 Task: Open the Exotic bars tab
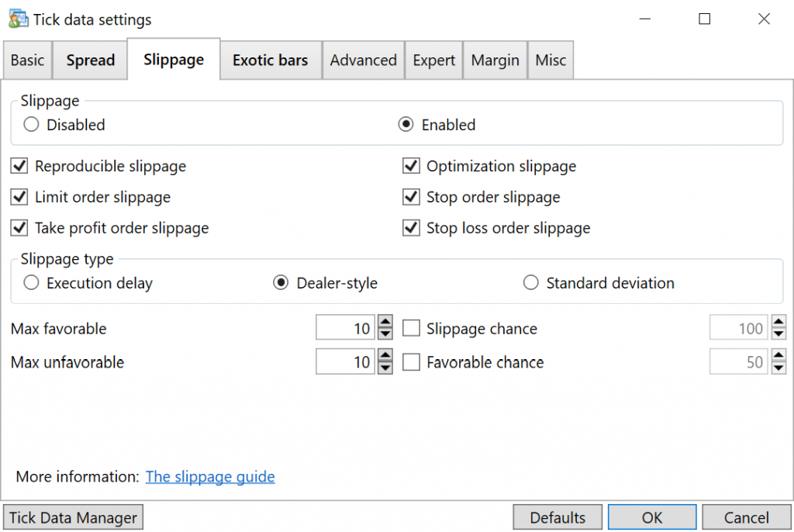click(x=270, y=60)
